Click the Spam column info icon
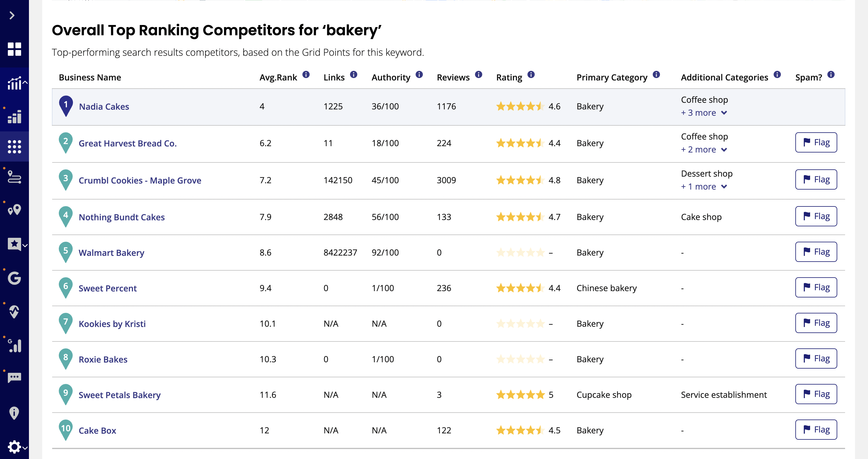The image size is (868, 459). 831,75
